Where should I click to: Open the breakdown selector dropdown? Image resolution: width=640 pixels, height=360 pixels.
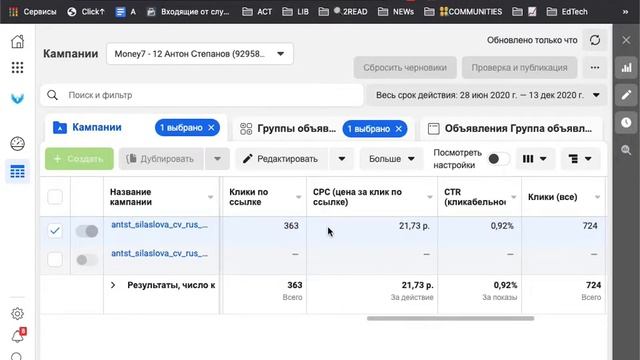pyautogui.click(x=580, y=159)
